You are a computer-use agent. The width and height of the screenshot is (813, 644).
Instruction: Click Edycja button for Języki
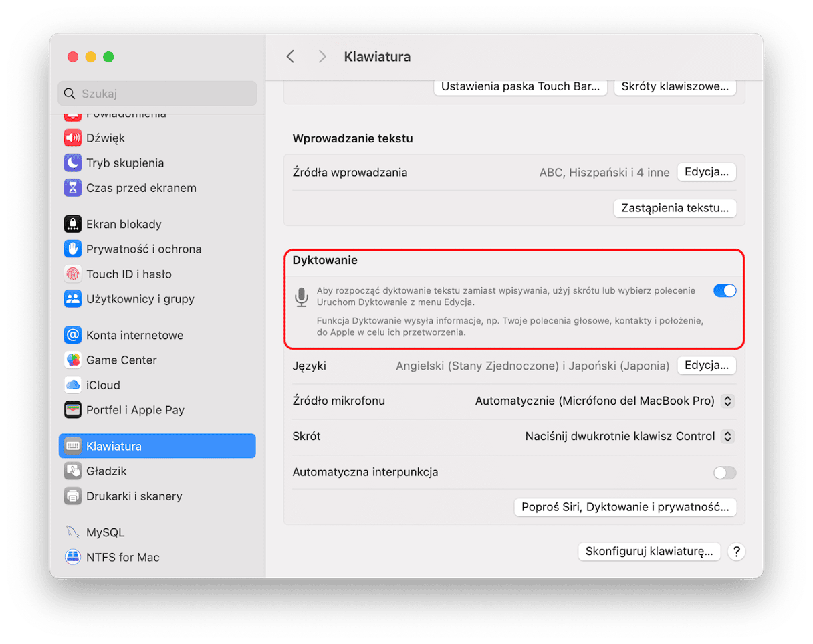(706, 366)
